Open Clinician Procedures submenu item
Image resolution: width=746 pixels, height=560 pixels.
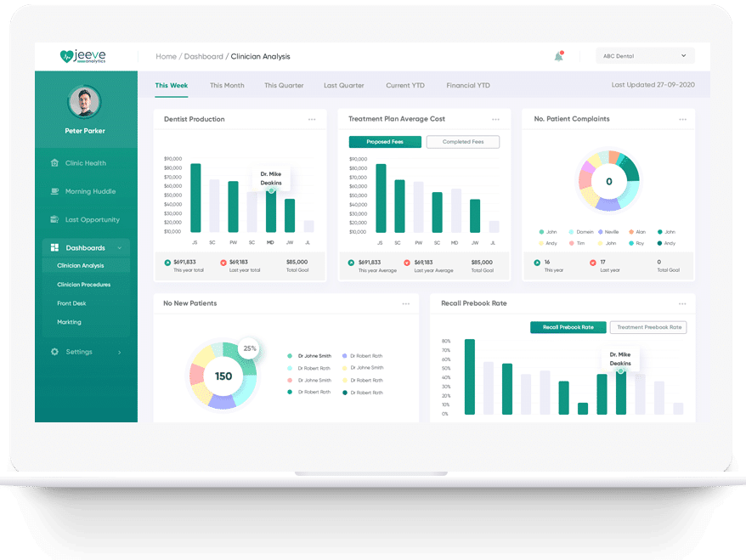point(86,285)
